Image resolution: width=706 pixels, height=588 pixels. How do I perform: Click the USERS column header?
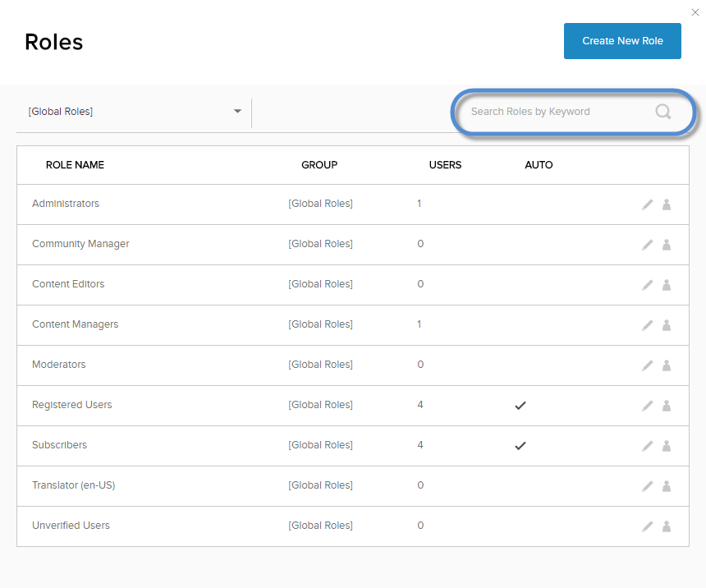(x=445, y=165)
